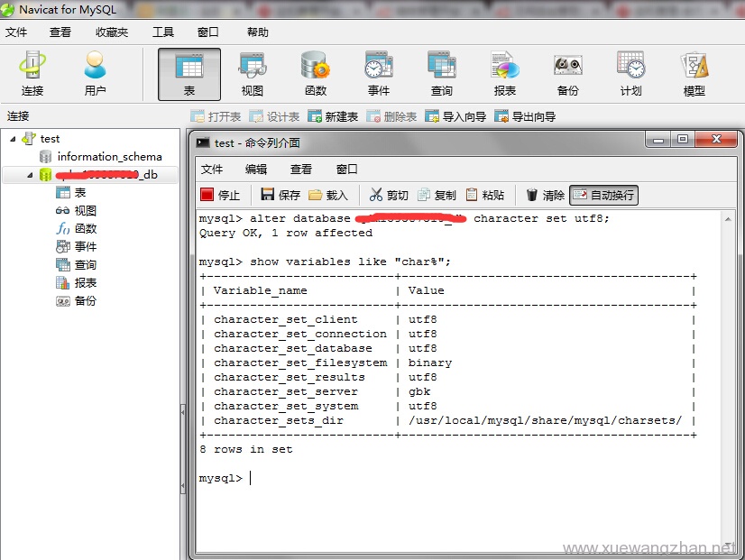Click the 停止 (Stop) button
Image resolution: width=745 pixels, height=560 pixels.
click(220, 195)
